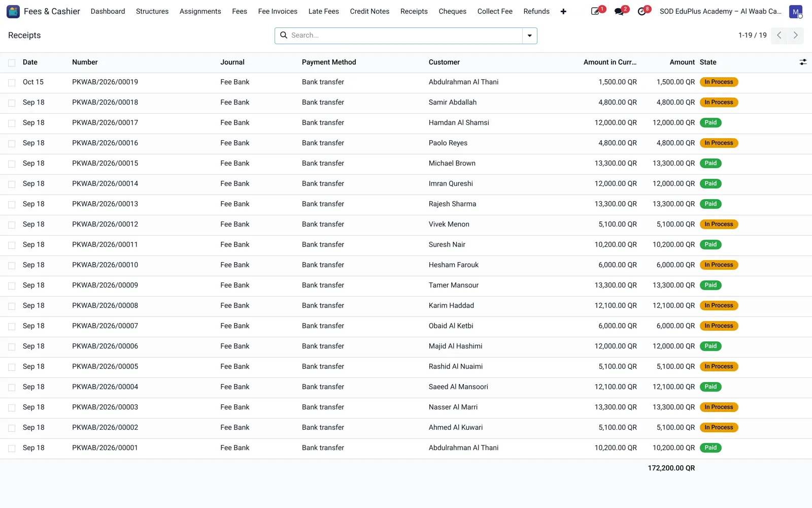Check the PKWAB/2026/00015 row checkbox
This screenshot has height=508, width=812.
point(12,164)
